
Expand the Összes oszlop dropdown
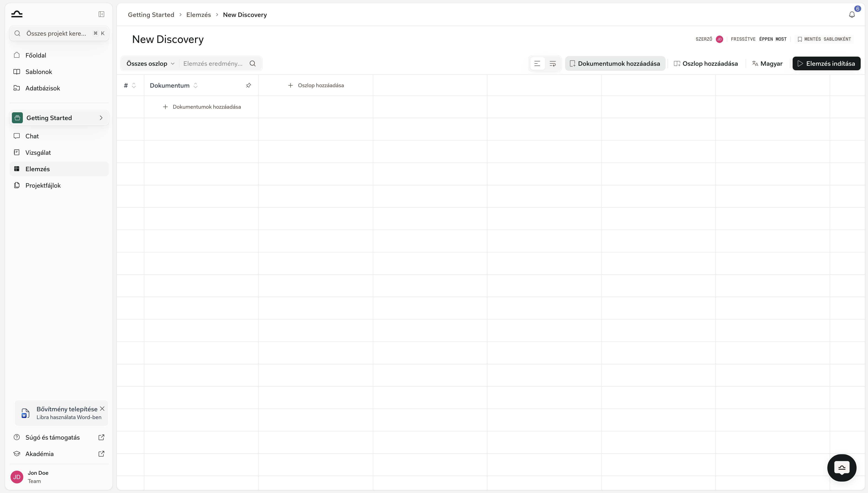pyautogui.click(x=151, y=64)
